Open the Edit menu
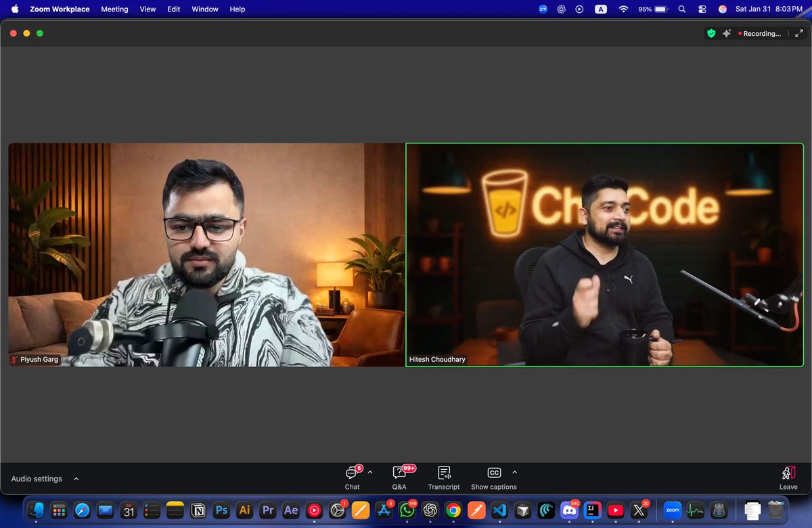 click(x=174, y=9)
